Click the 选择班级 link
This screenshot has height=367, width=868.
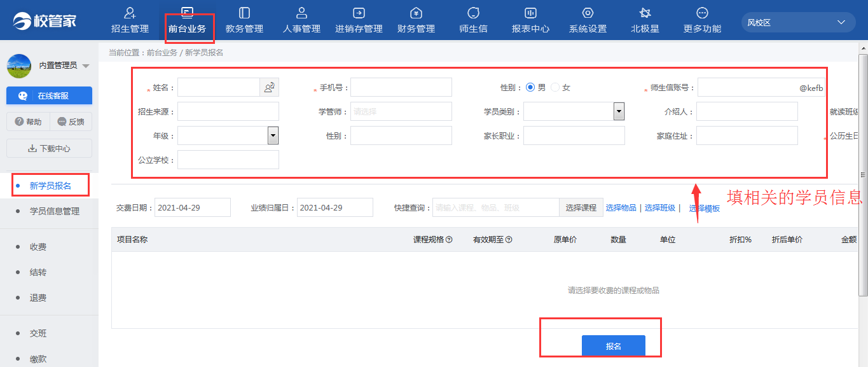[660, 207]
